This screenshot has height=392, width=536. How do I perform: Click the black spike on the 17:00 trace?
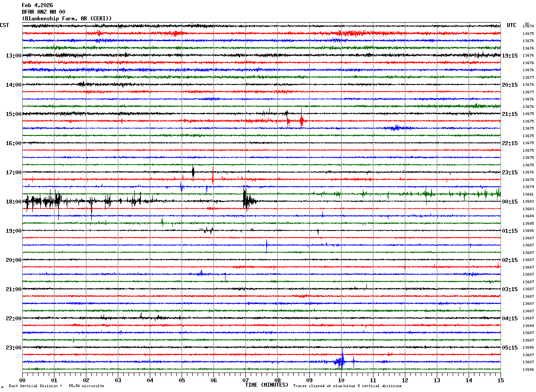click(x=193, y=172)
